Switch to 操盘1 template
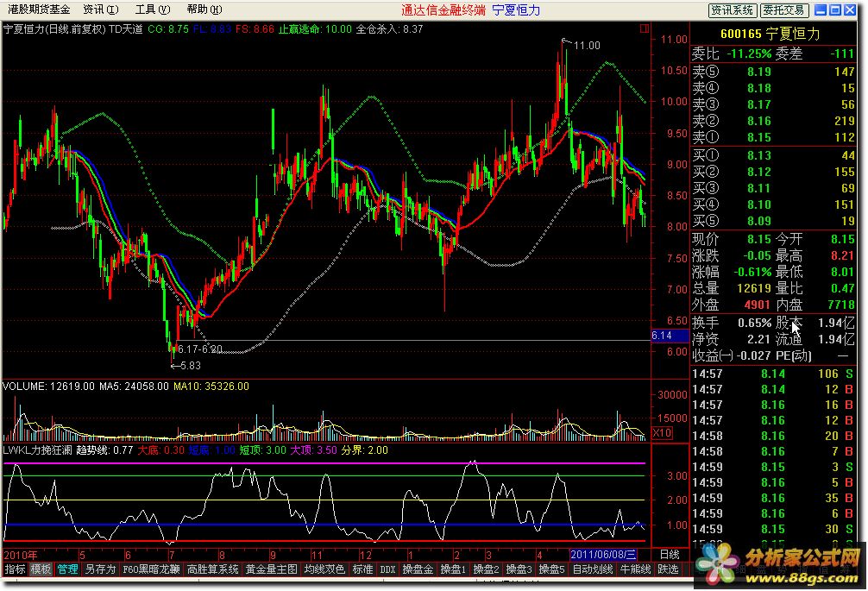Screen dimensions: 868x591 (x=453, y=569)
